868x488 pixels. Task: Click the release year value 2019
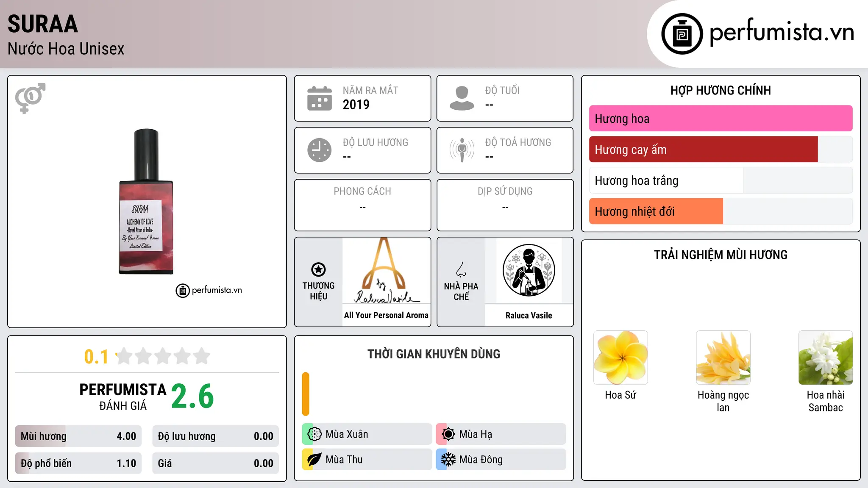tap(356, 104)
